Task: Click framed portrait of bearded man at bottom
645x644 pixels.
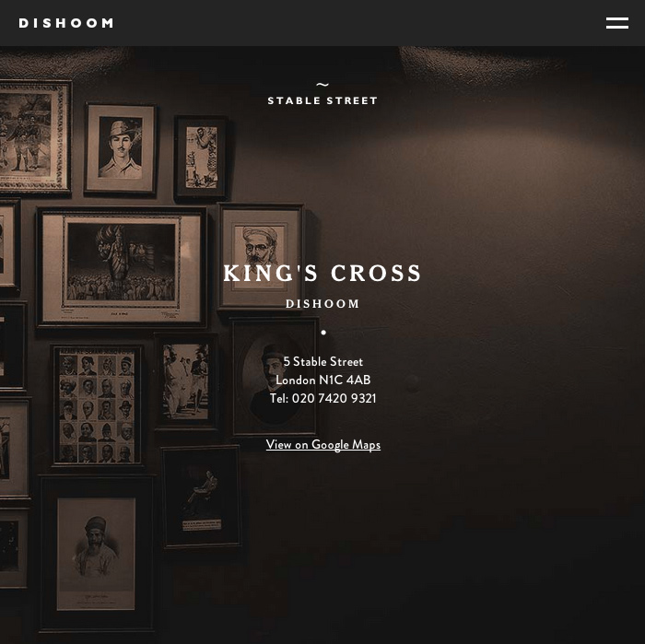Action: (x=96, y=553)
